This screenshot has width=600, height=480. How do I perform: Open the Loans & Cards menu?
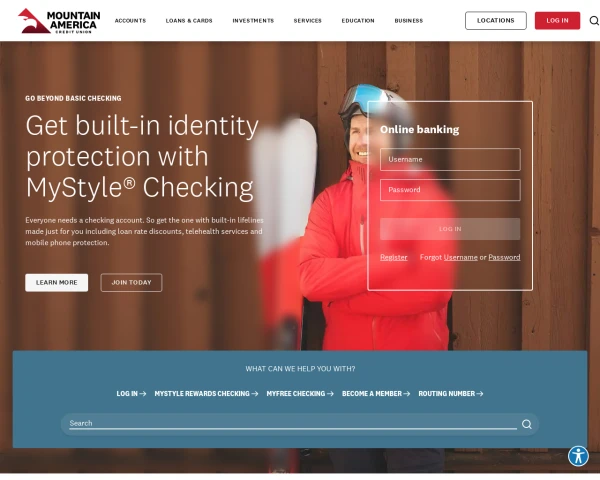[189, 21]
